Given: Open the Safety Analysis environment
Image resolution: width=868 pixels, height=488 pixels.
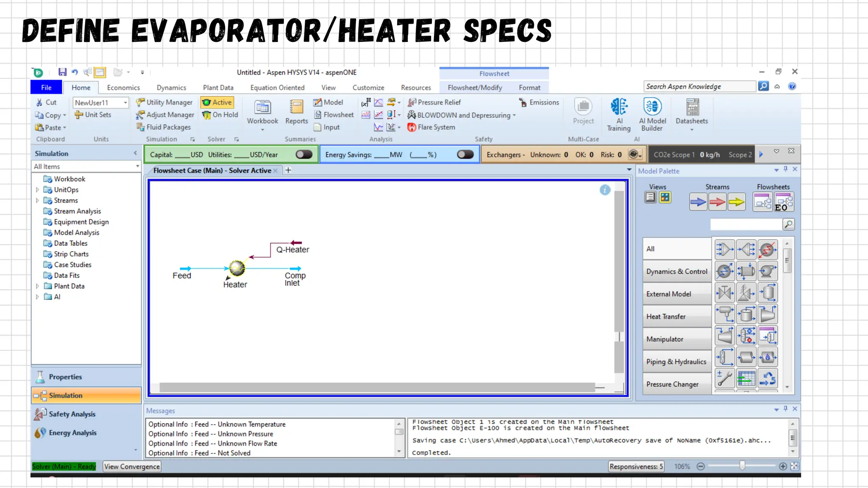Looking at the screenshot, I should (86, 414).
